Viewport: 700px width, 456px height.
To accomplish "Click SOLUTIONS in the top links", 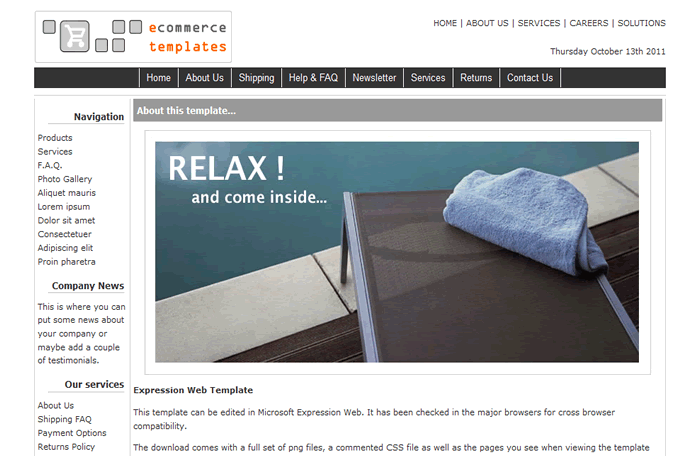I will 641,23.
